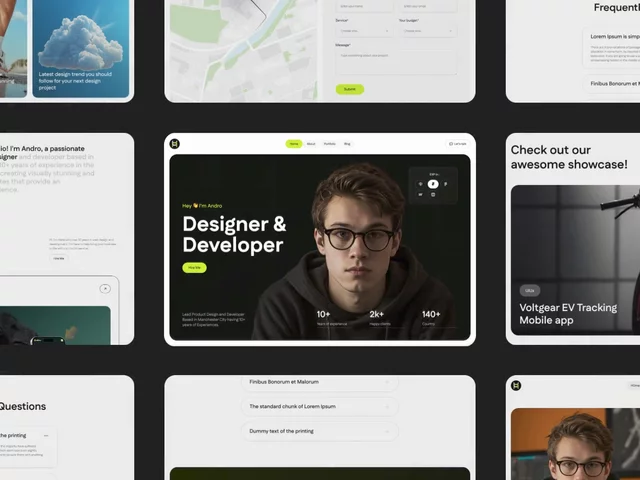Click the logo icon above the orange portrait card
This screenshot has width=640, height=480.
coord(516,385)
